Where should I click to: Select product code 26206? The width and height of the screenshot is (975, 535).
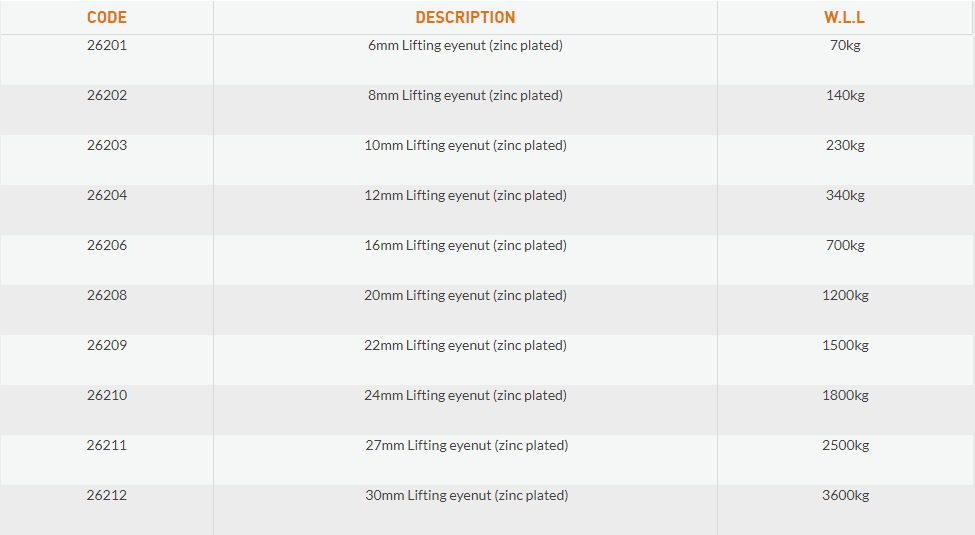click(x=107, y=245)
